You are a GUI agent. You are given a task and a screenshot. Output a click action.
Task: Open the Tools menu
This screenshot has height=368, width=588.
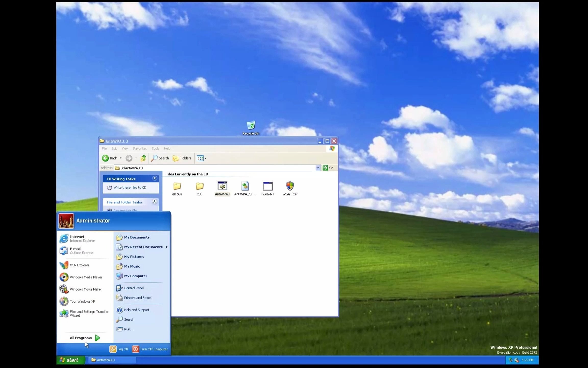[x=155, y=148]
